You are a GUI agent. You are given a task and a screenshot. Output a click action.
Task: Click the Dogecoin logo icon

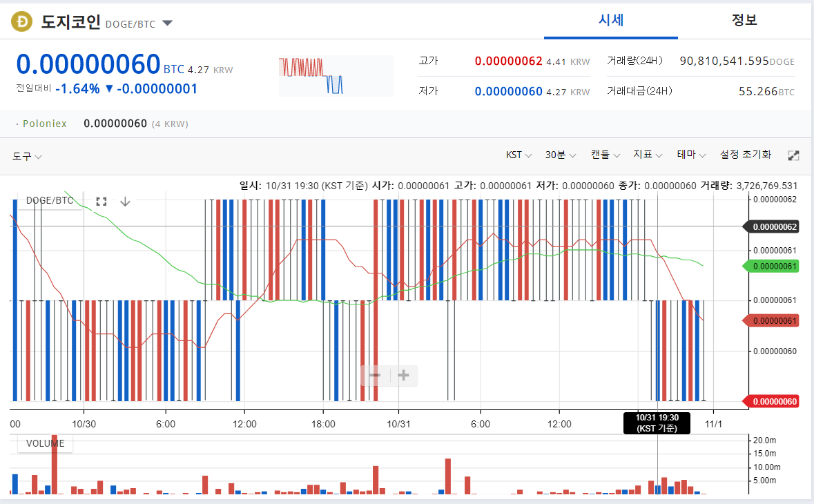pos(22,21)
